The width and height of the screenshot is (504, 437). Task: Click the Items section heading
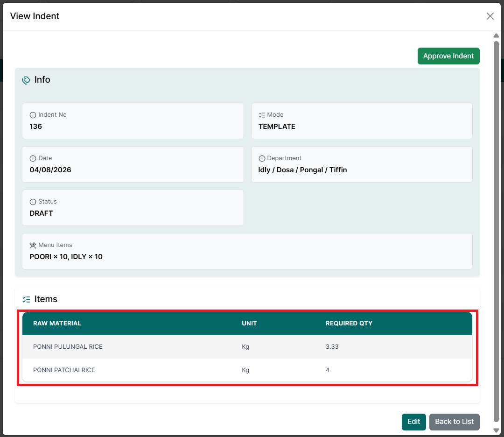[46, 299]
